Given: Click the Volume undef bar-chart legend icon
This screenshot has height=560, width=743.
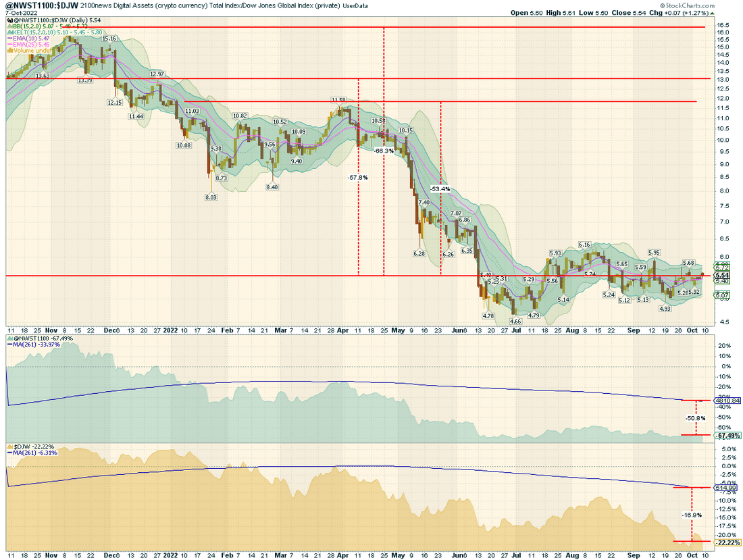Looking at the screenshot, I should (9, 50).
